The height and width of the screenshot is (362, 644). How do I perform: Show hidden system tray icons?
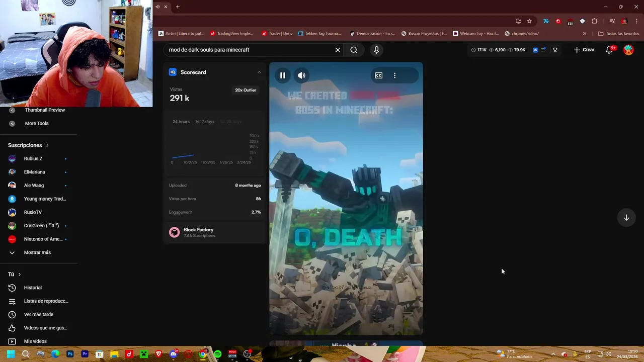tap(553, 354)
